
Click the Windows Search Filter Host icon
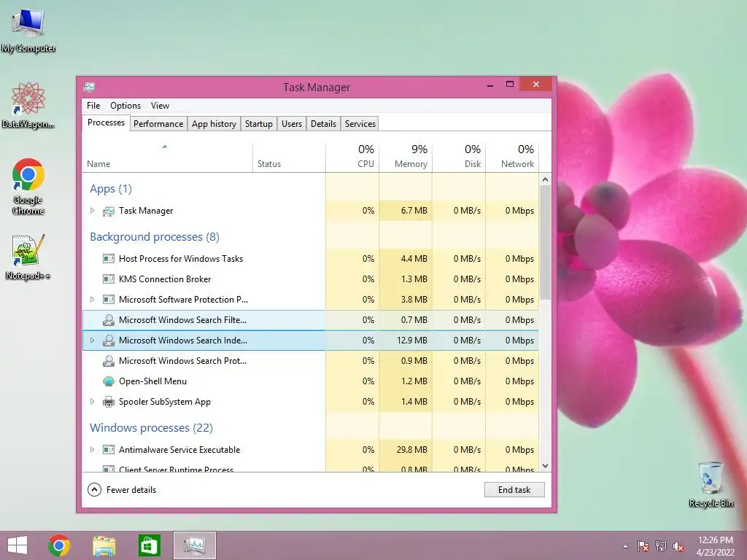[x=109, y=320]
